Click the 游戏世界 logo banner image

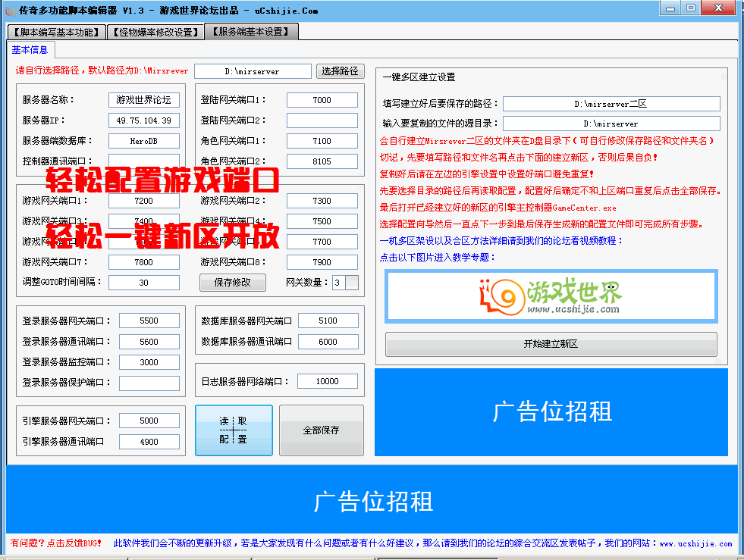point(551,296)
